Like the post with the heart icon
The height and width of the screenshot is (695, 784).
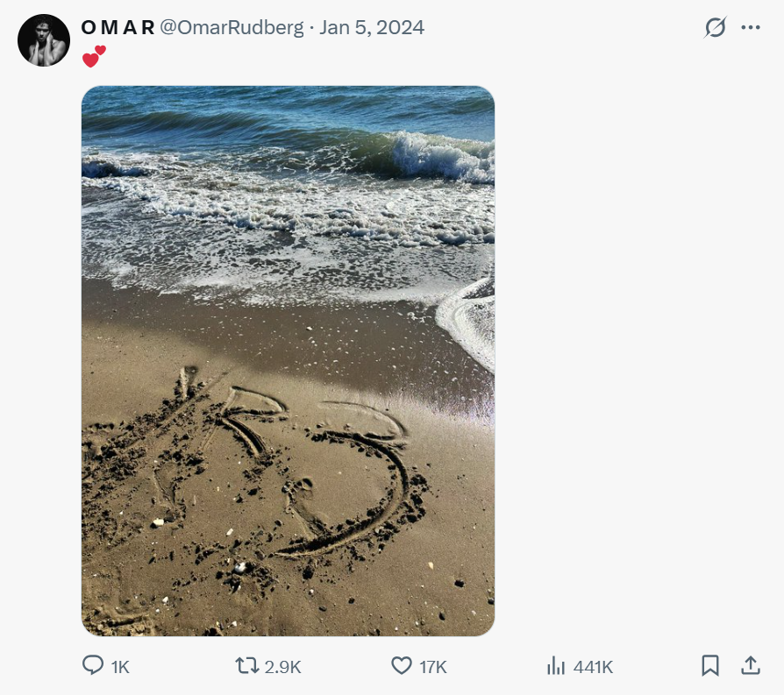(x=401, y=666)
